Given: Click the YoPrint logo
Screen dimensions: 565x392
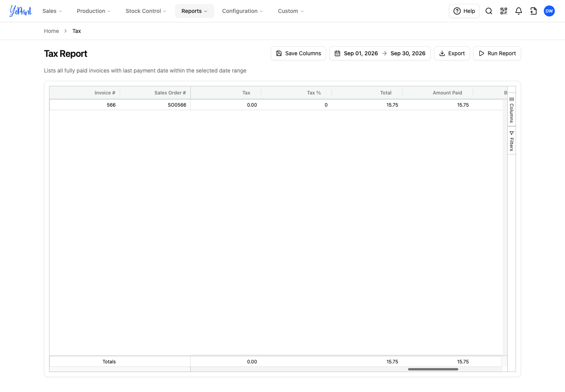Looking at the screenshot, I should [x=21, y=11].
